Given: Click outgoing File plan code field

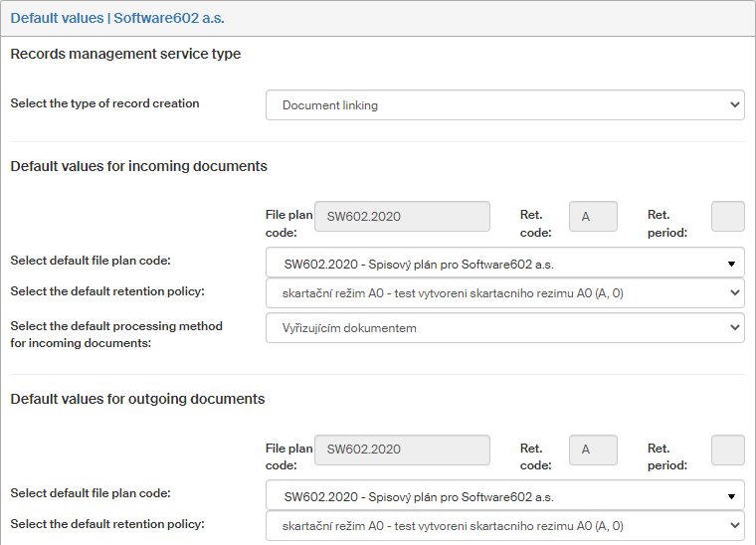Looking at the screenshot, I should (402, 450).
